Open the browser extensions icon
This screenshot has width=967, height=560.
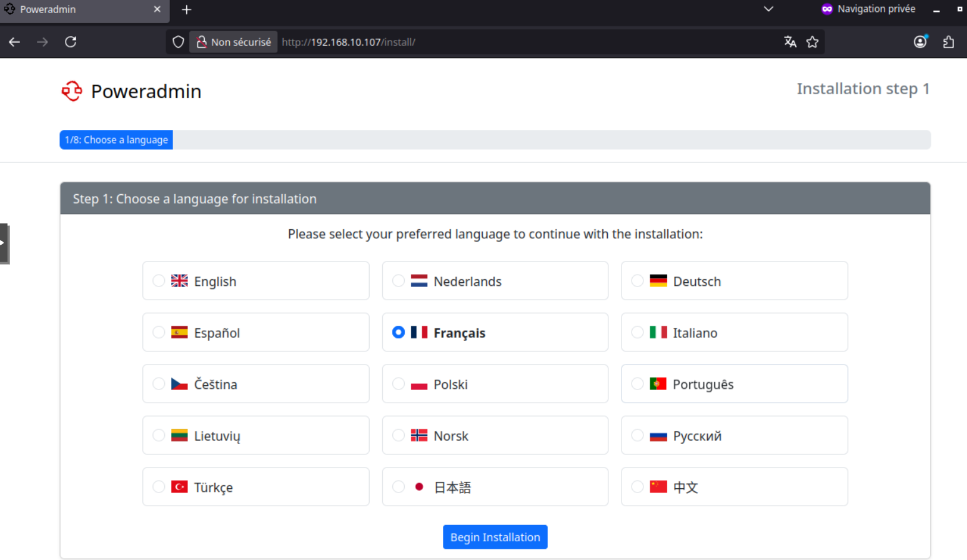tap(948, 42)
